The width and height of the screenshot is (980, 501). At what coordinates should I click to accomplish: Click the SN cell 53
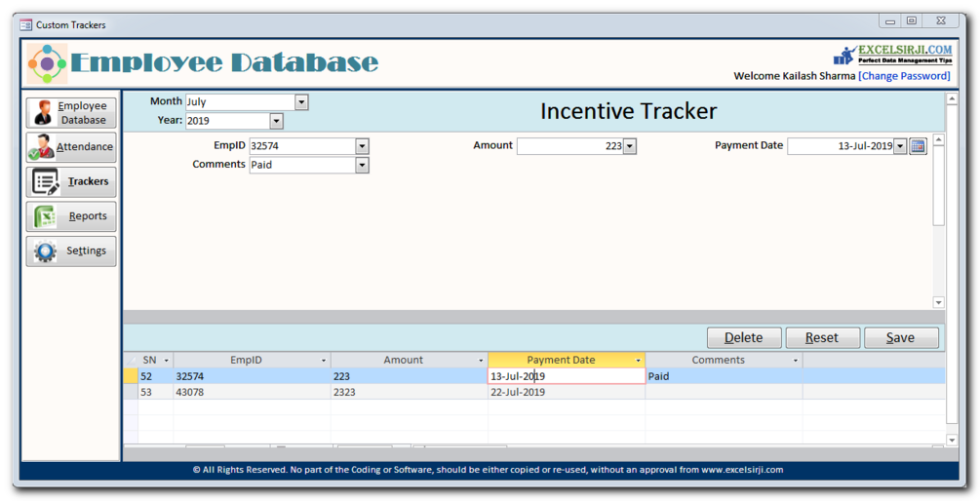pos(155,392)
